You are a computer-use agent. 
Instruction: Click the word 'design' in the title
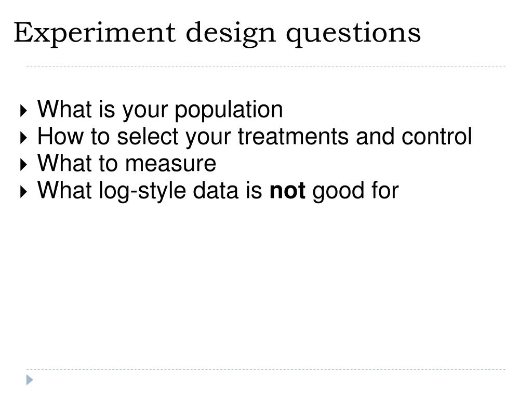point(231,34)
